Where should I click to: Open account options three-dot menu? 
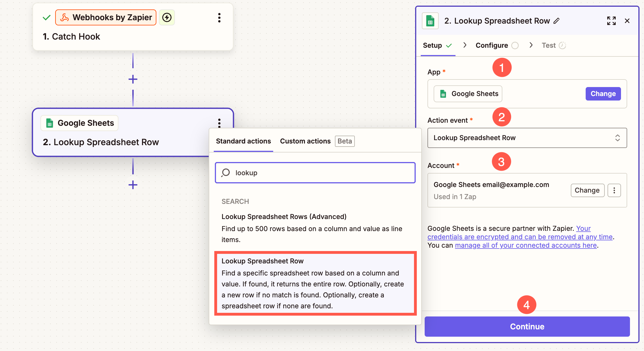pyautogui.click(x=614, y=190)
